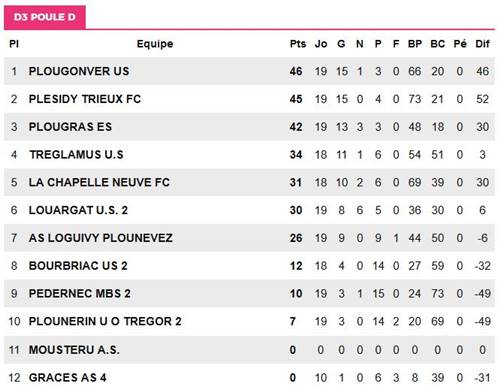This screenshot has height=389, width=500.
Task: Select PEDERNEC MBS 2 in standings
Action: click(79, 293)
